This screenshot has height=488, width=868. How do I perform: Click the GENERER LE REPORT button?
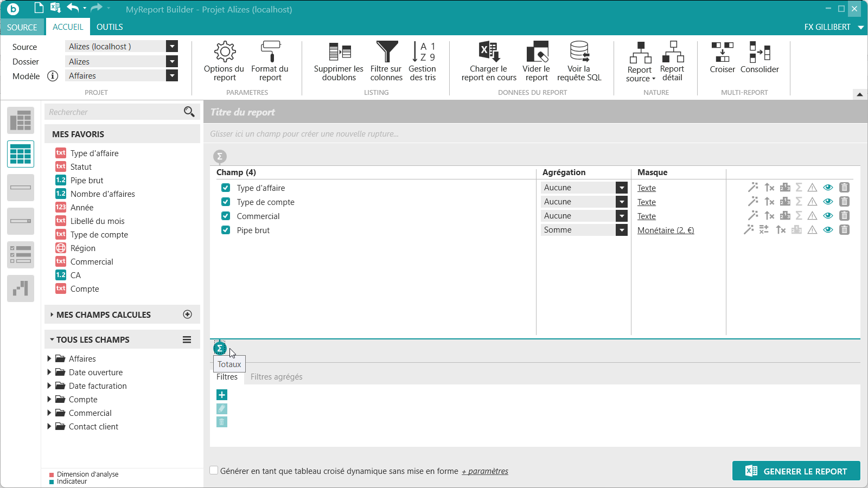796,471
